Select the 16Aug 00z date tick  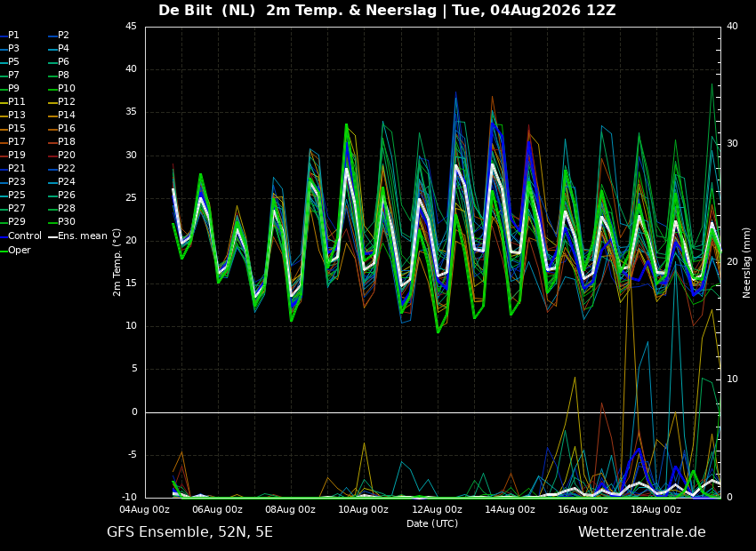pos(583,509)
